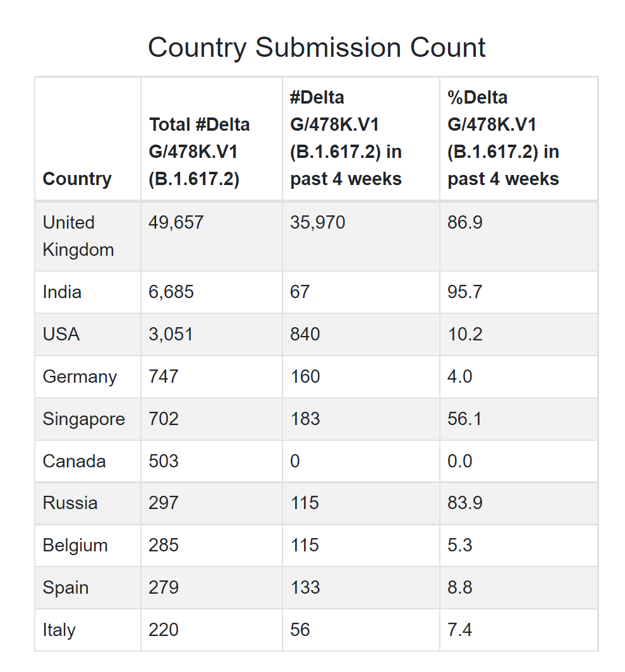This screenshot has height=672, width=625.
Task: Select the USA country cell
Action: click(61, 334)
